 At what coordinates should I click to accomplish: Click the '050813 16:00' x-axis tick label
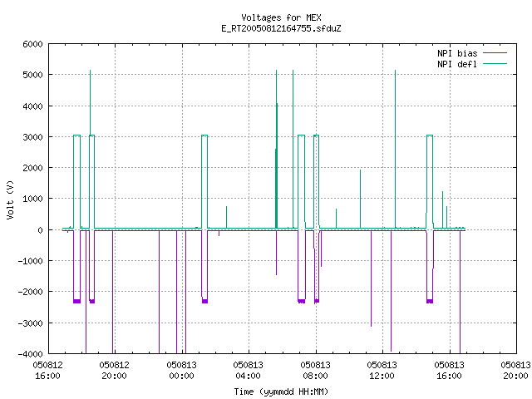(x=449, y=371)
